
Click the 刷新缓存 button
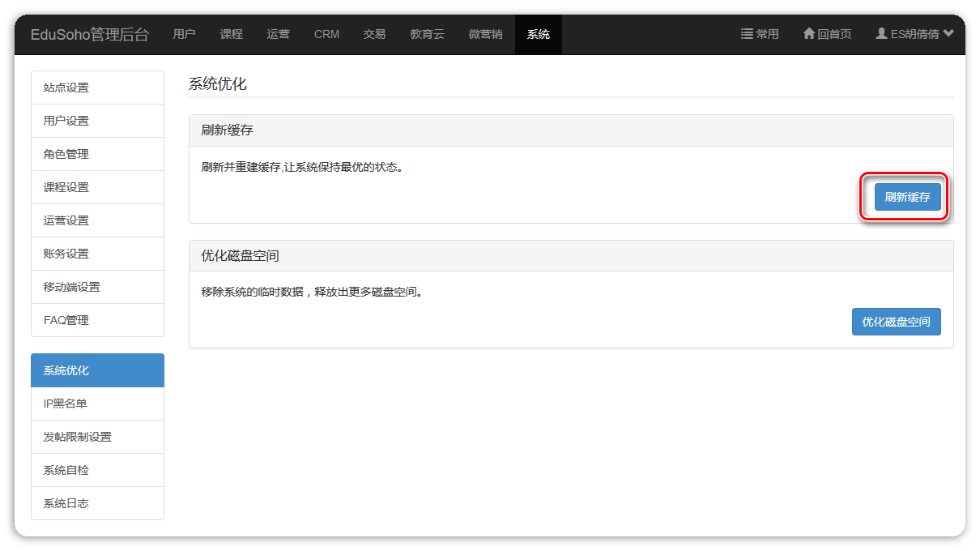[x=907, y=197]
